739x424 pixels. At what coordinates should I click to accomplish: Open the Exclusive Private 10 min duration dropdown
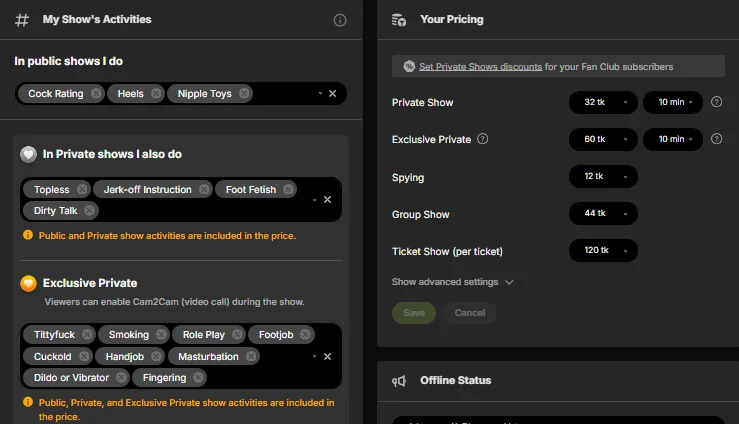[x=678, y=139]
